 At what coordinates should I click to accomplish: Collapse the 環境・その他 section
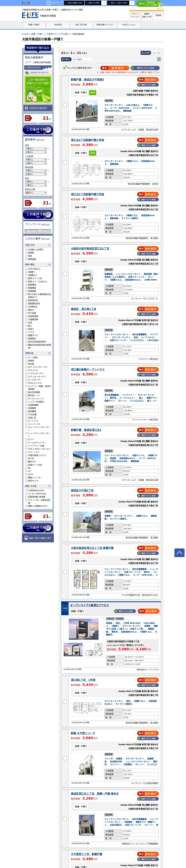[38, 486]
